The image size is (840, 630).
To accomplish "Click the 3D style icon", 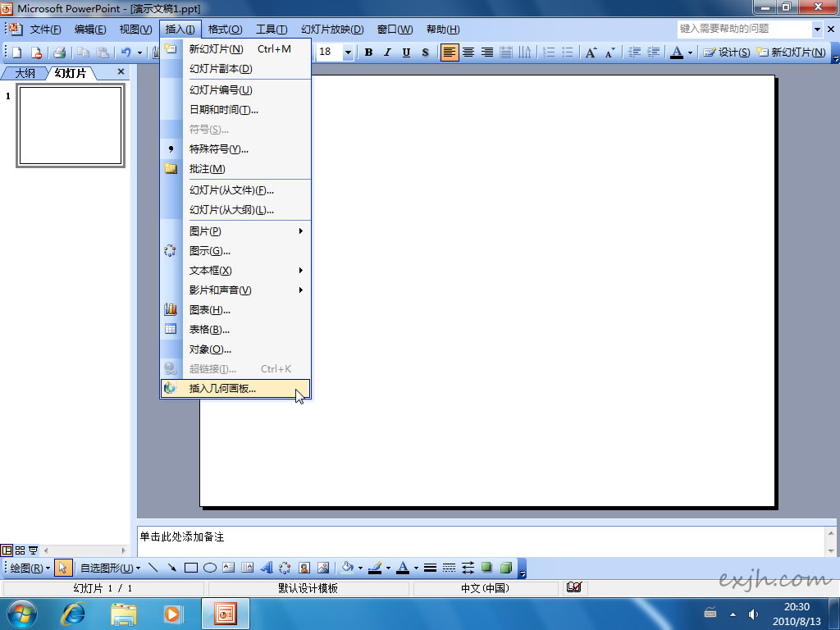I will click(x=506, y=568).
